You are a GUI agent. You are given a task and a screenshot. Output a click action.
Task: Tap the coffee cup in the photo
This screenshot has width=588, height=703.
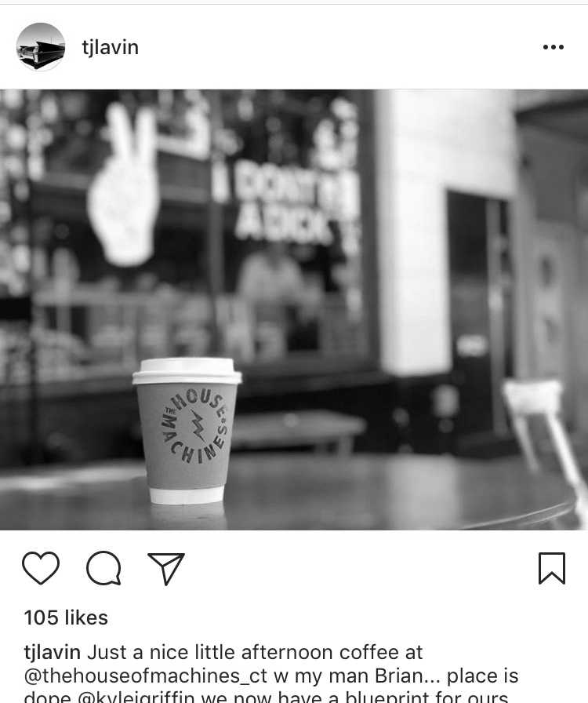tap(187, 431)
